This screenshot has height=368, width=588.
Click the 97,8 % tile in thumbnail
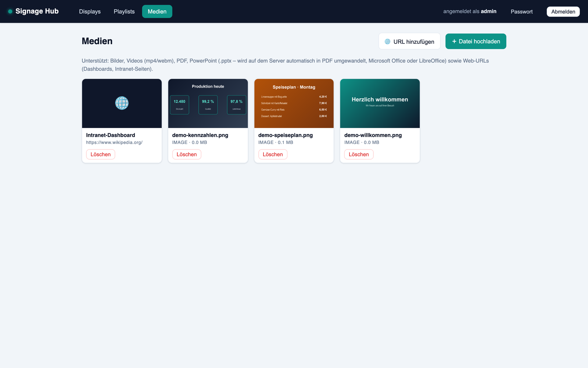click(x=237, y=105)
